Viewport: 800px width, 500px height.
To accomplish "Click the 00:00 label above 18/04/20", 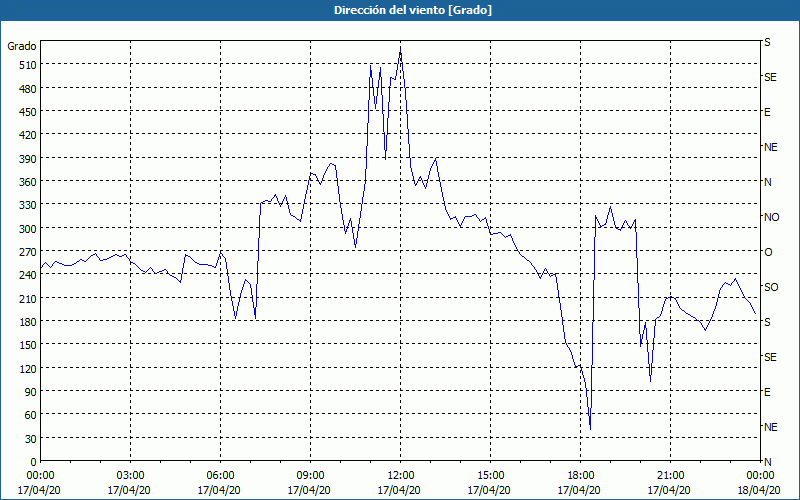I will [x=761, y=476].
